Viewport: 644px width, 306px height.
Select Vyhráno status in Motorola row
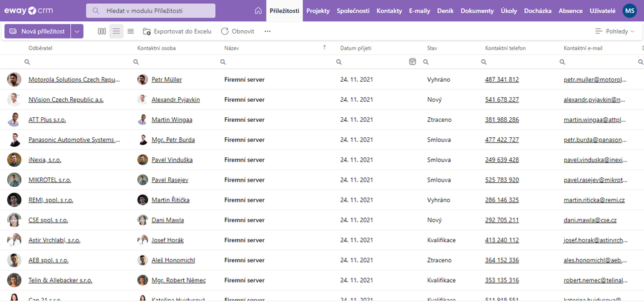[x=439, y=80]
